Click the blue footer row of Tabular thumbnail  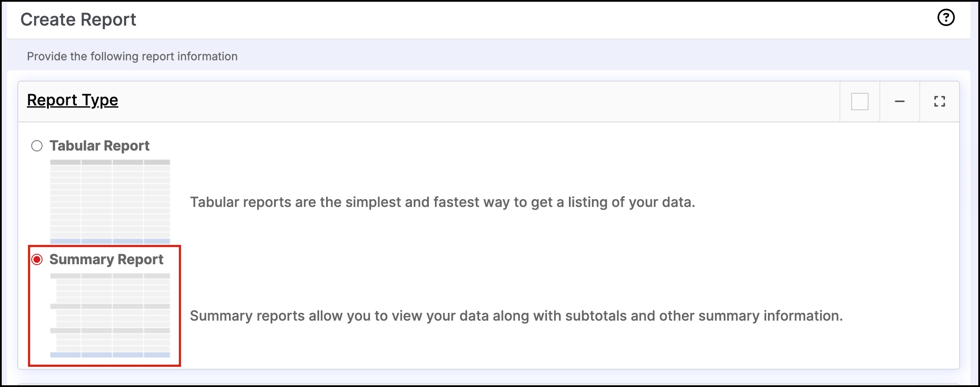click(x=110, y=241)
